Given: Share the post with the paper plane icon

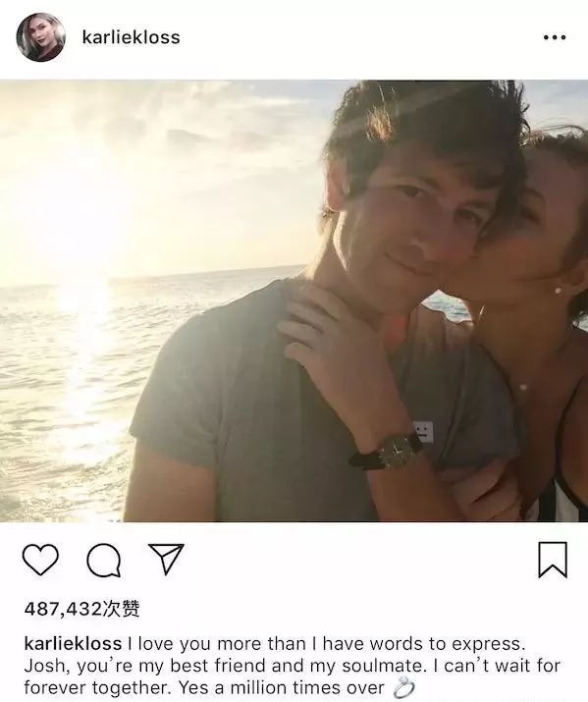Looking at the screenshot, I should (x=166, y=559).
